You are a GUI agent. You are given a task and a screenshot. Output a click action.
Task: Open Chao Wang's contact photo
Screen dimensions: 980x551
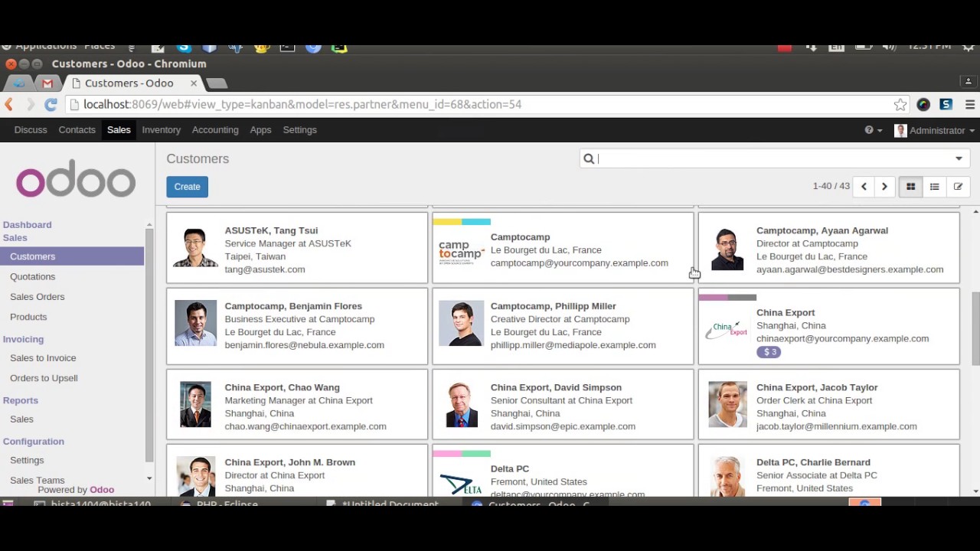195,404
